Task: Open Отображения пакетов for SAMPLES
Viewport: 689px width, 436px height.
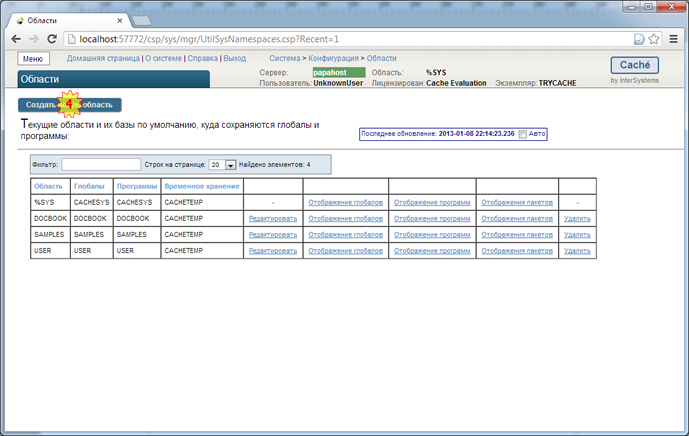Action: [x=517, y=235]
